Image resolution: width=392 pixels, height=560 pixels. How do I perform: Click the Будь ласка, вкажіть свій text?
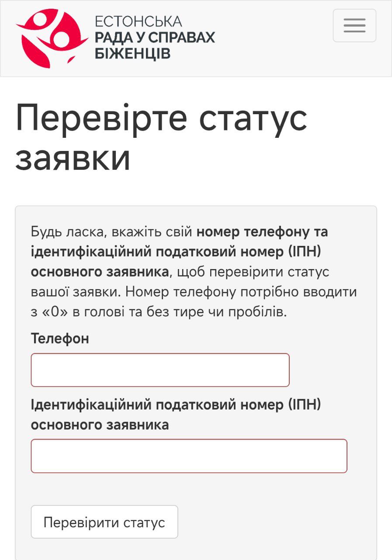(x=112, y=232)
